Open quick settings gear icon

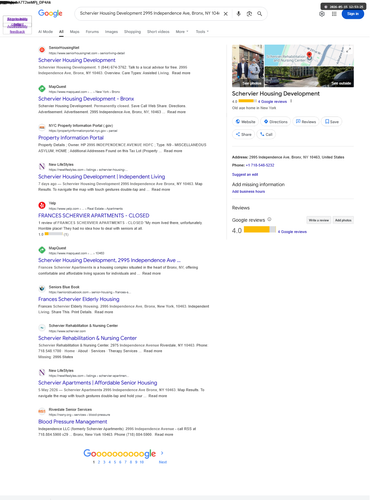(x=322, y=14)
